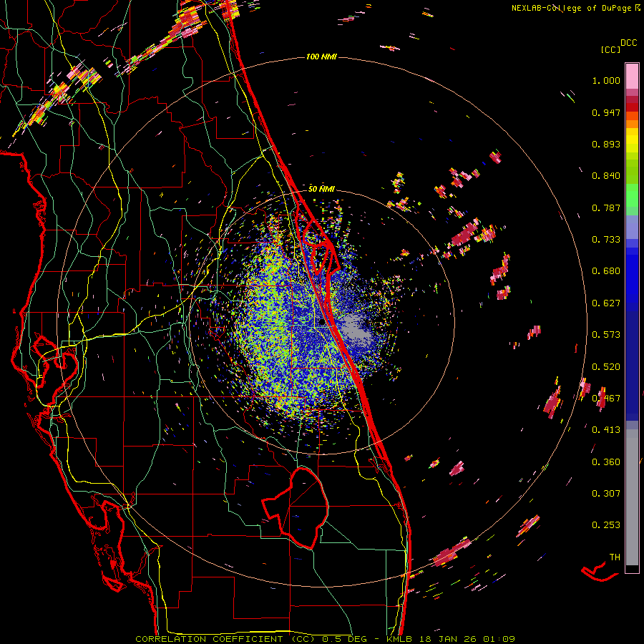Click the KMLB radar site identifier
The width and height of the screenshot is (644, 644).
pos(399,639)
